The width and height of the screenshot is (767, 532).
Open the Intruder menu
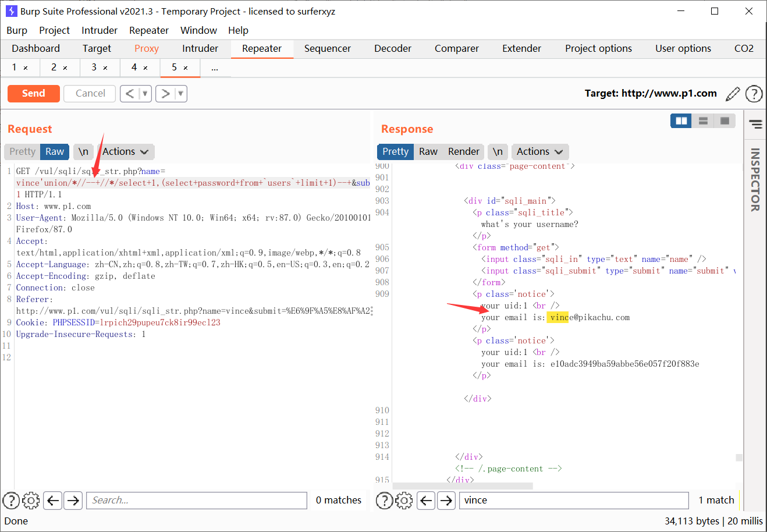pyautogui.click(x=100, y=30)
